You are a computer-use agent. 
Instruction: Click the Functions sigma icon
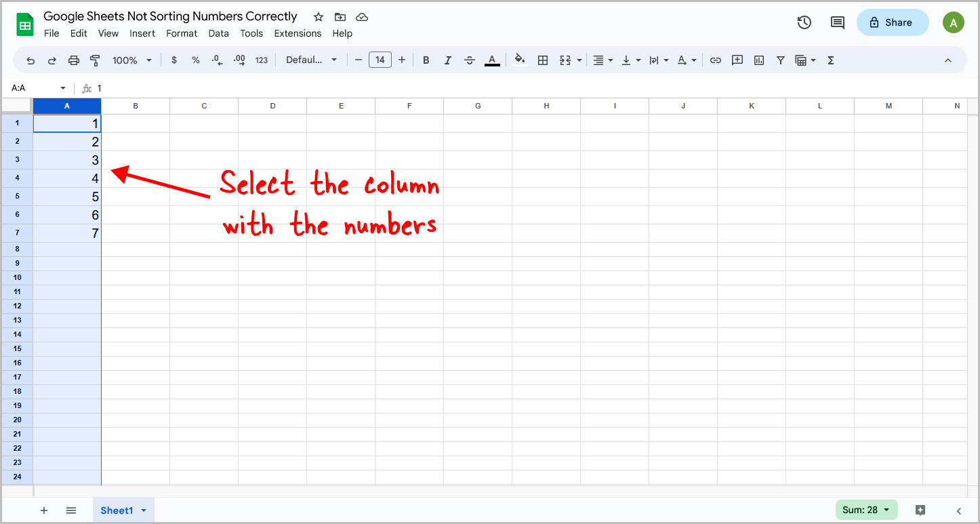pyautogui.click(x=831, y=60)
